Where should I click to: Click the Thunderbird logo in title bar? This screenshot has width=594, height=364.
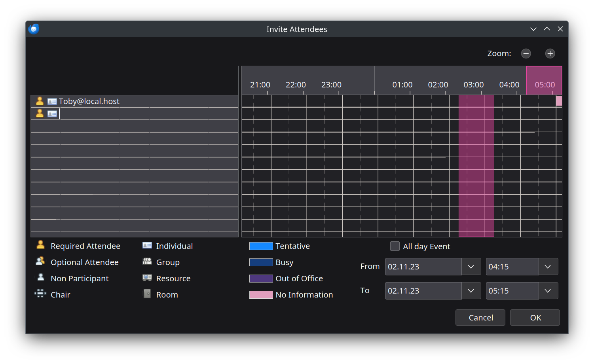(34, 29)
